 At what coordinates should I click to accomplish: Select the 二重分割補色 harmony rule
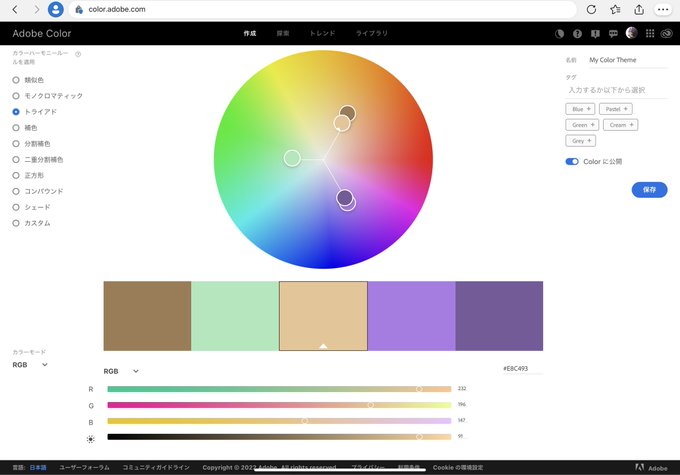38,160
